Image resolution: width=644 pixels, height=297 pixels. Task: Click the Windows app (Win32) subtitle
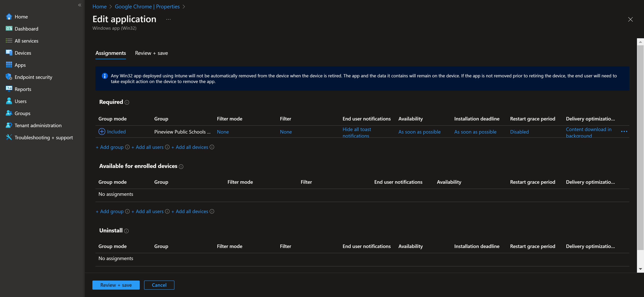click(115, 28)
